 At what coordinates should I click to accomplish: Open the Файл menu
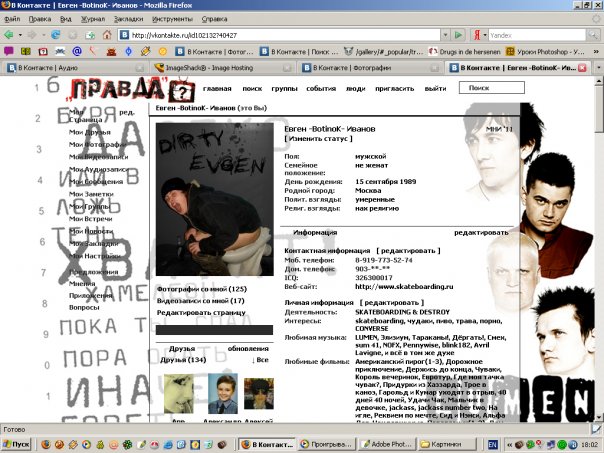(12, 19)
